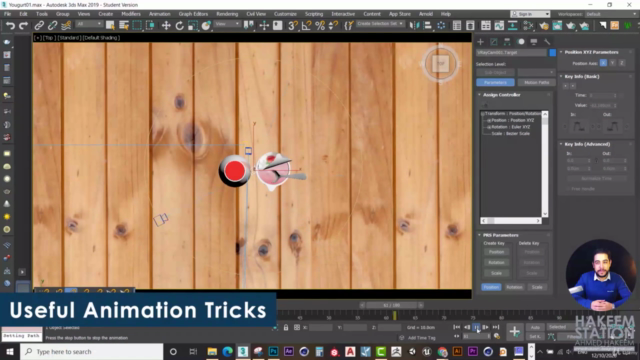Click the blue object color swatch
The width and height of the screenshot is (640, 360).
pos(552,53)
